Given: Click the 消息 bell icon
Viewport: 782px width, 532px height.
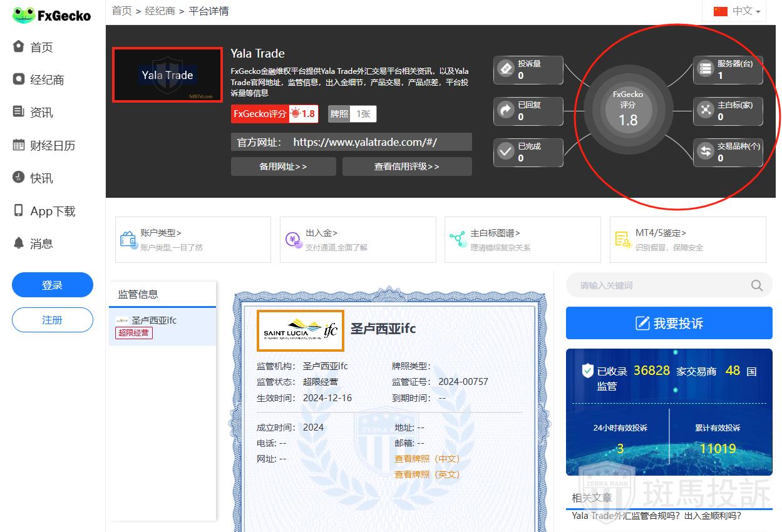Looking at the screenshot, I should pos(19,243).
